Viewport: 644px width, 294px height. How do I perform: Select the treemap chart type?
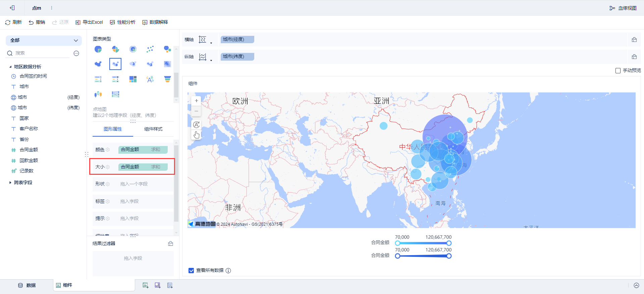(133, 79)
